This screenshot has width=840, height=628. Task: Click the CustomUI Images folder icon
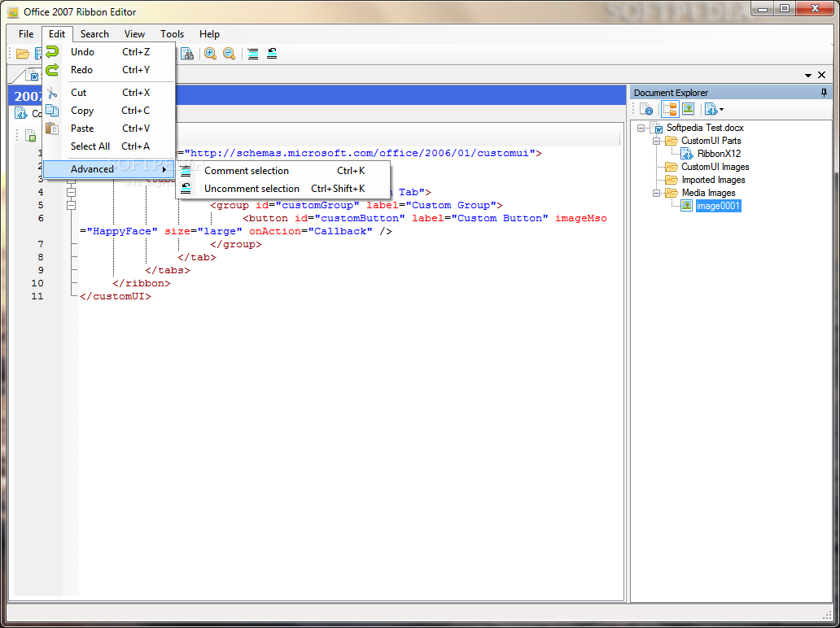[x=672, y=167]
